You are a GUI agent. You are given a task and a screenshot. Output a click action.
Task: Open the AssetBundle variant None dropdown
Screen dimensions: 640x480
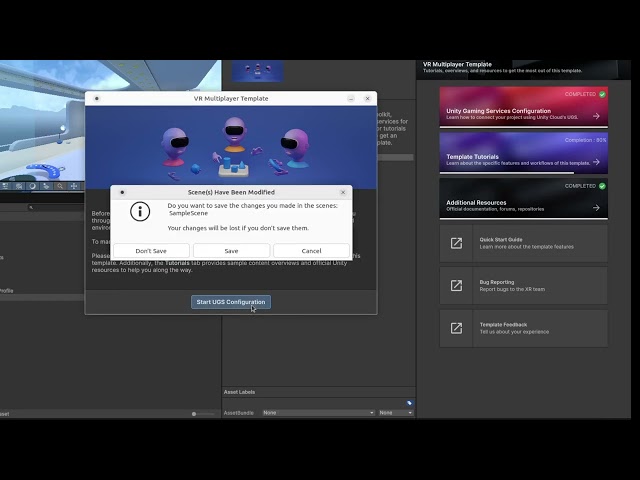click(396, 413)
